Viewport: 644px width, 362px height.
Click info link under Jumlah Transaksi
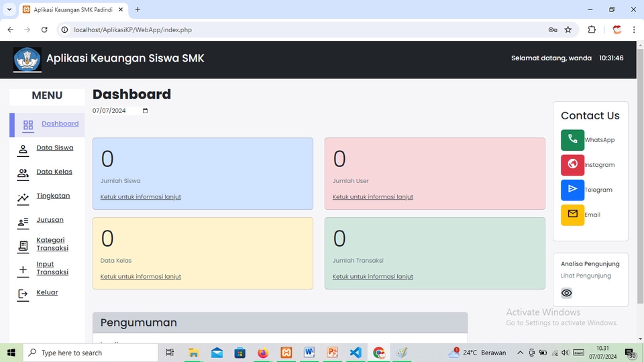pyautogui.click(x=372, y=277)
